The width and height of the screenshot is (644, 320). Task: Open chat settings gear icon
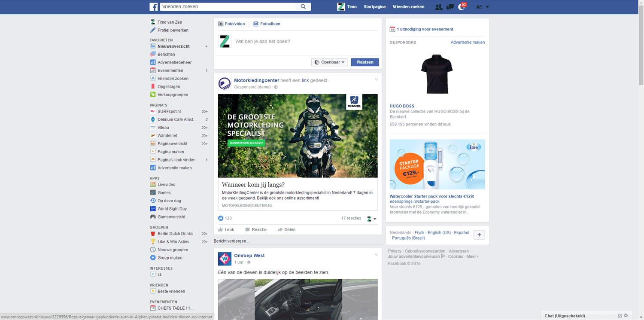(626, 316)
